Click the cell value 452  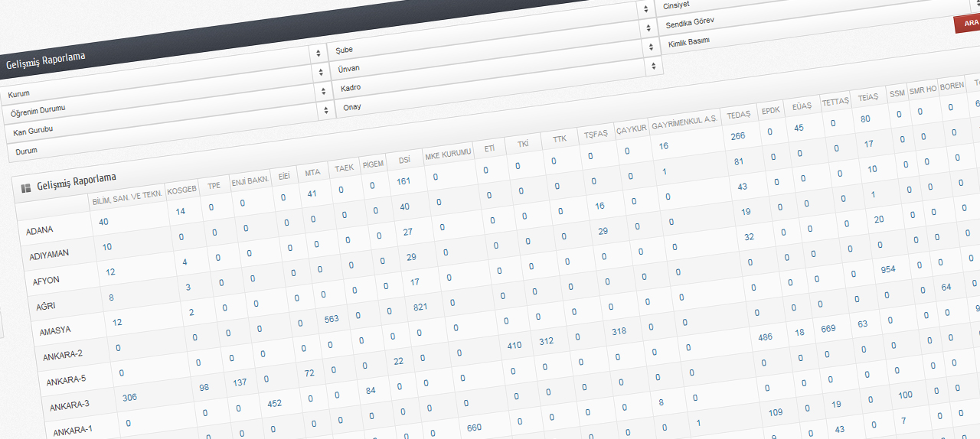point(276,403)
